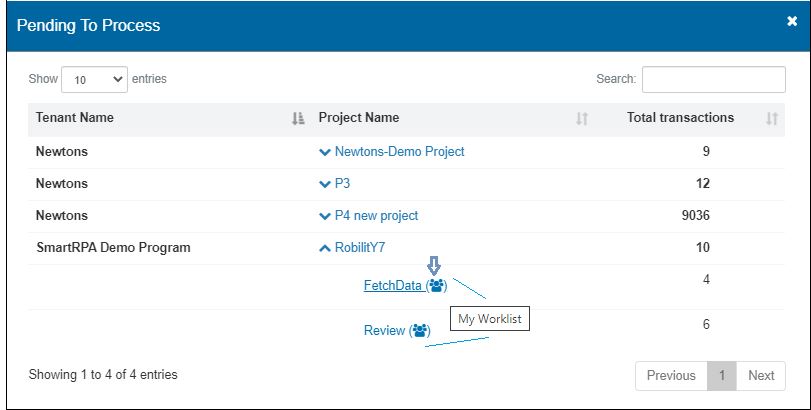Select page 1 in pagination
811x410 pixels.
tap(721, 376)
